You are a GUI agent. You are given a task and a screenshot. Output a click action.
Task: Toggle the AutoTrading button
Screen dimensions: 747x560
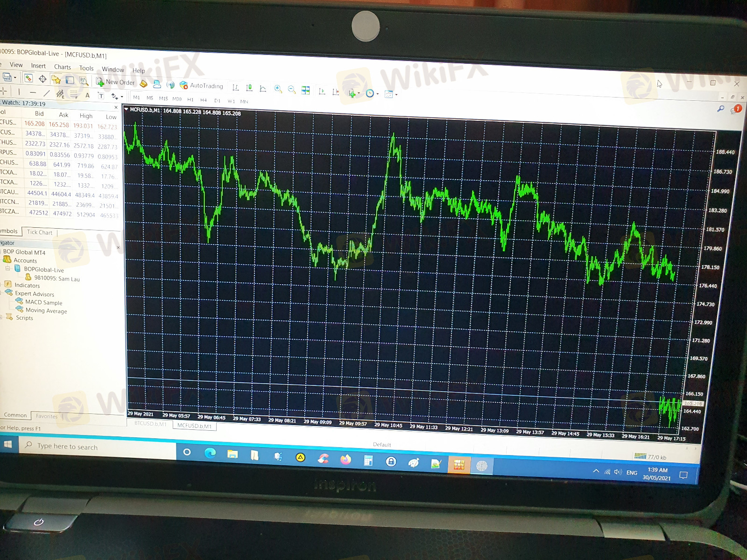pos(202,85)
